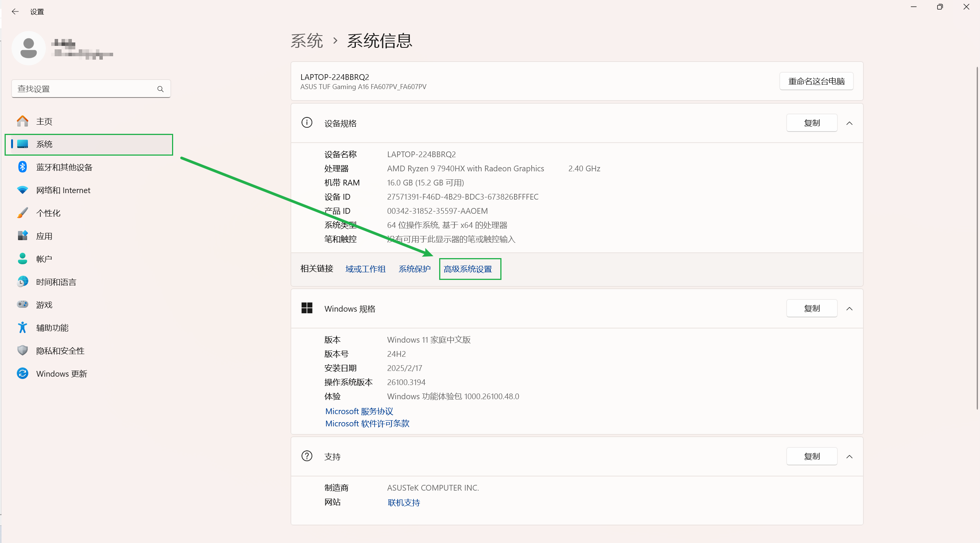Click the Wi-Fi icon for 网络和 Internet
The image size is (980, 543).
[x=23, y=190]
